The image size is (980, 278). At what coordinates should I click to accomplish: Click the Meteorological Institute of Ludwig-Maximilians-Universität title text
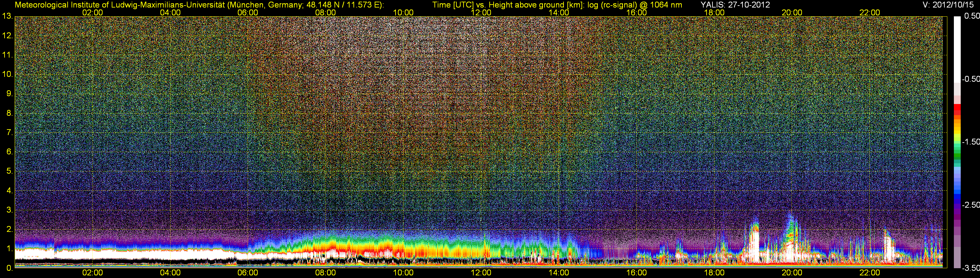pos(199,5)
